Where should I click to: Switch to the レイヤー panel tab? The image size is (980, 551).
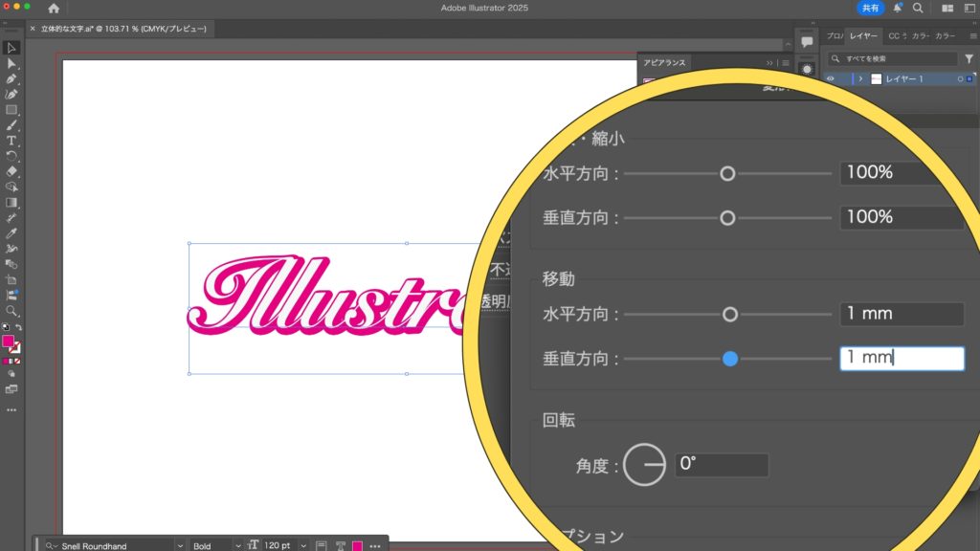[x=864, y=36]
